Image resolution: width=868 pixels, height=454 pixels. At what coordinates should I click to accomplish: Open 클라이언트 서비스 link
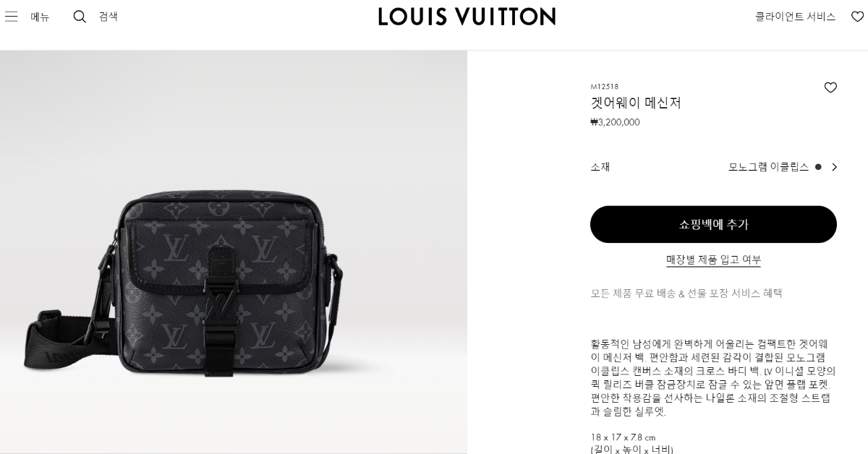795,17
